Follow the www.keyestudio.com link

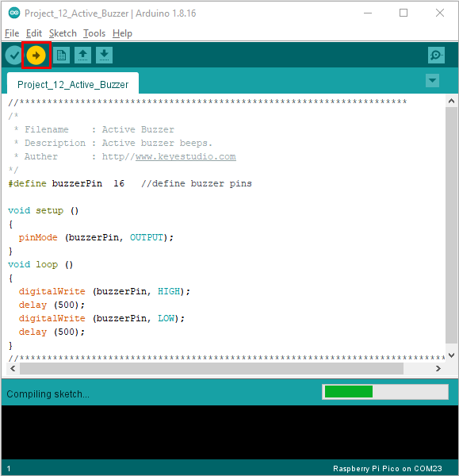click(186, 156)
